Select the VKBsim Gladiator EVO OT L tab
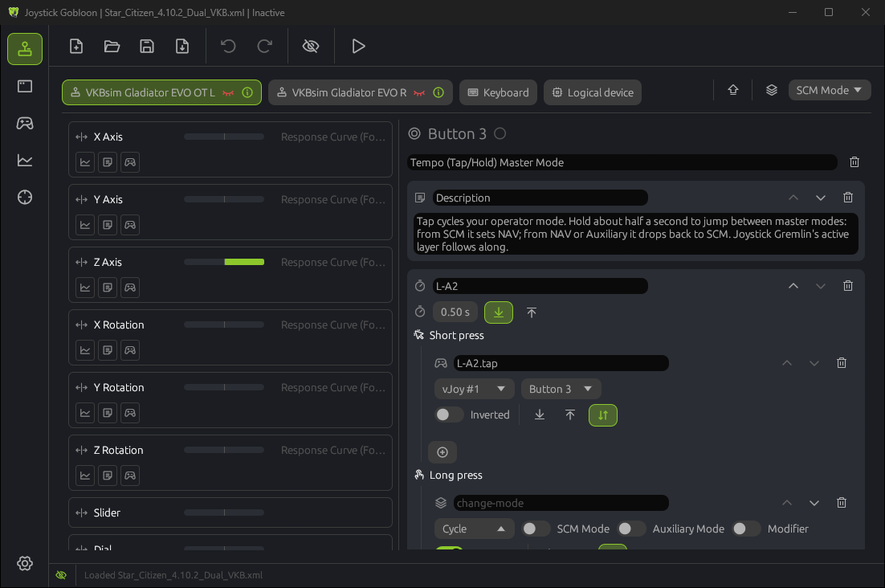This screenshot has width=885, height=588. [x=161, y=92]
